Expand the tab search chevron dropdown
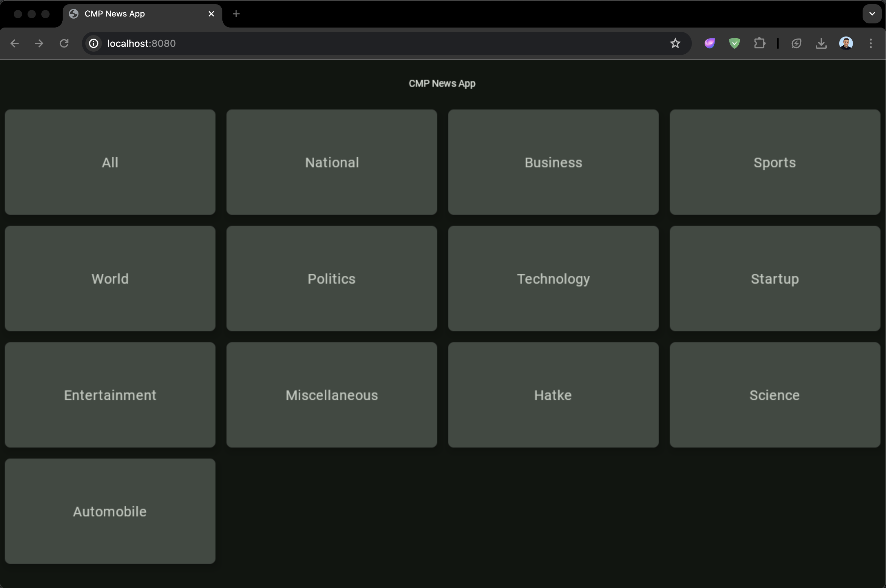Screen dimensions: 886x588 (x=872, y=14)
